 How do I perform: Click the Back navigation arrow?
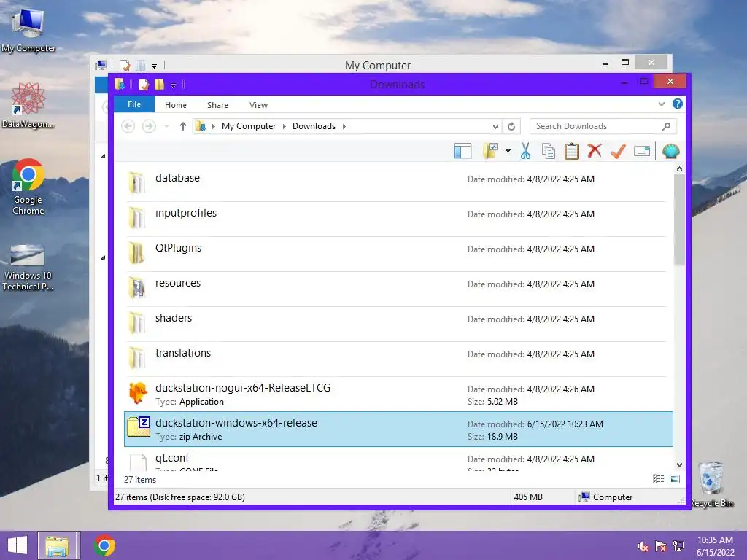coord(128,126)
